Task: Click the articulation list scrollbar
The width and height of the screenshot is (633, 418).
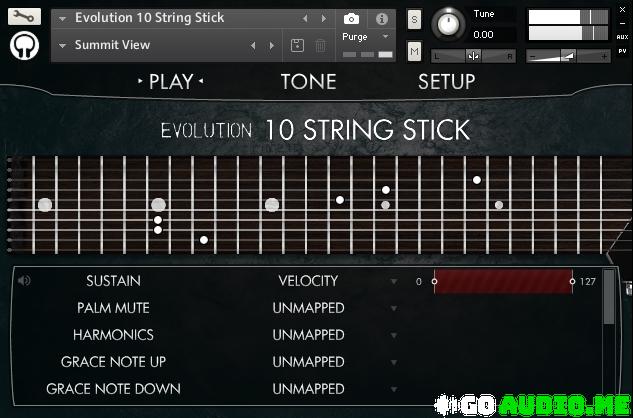Action: [x=609, y=335]
